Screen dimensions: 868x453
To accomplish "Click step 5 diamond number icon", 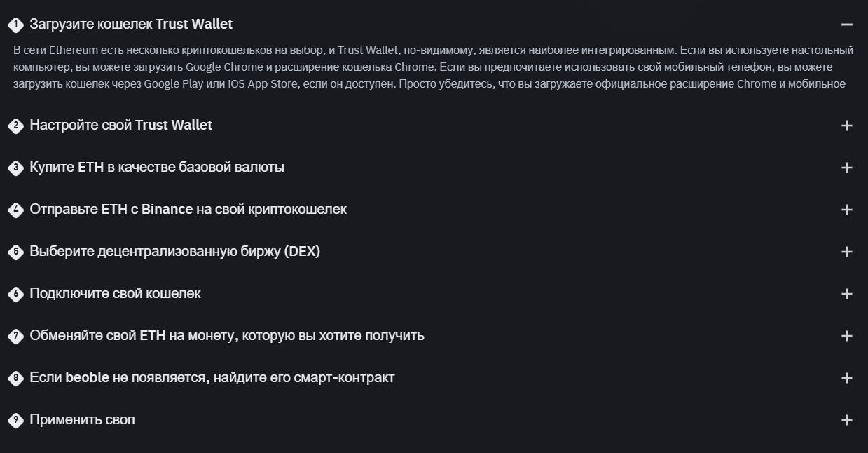I will pos(15,252).
